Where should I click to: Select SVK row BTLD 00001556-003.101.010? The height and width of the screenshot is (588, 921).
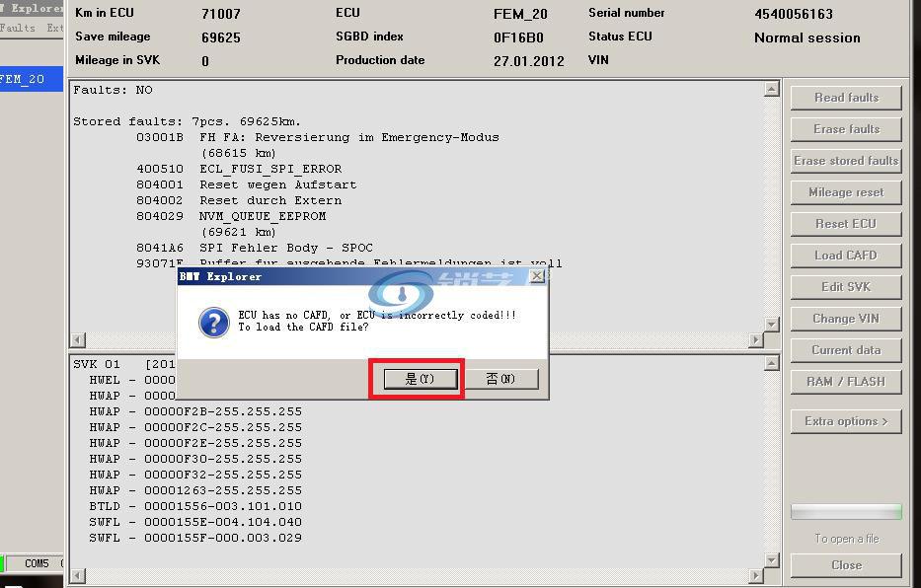[195, 506]
